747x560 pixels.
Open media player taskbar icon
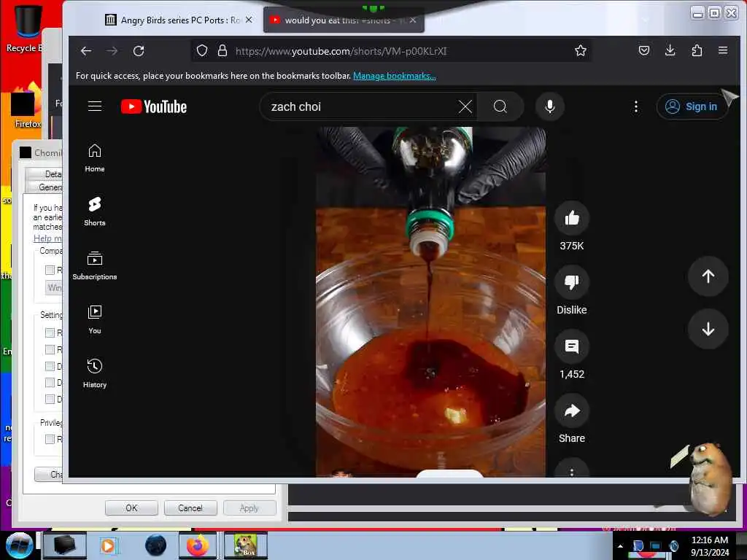[108, 545]
